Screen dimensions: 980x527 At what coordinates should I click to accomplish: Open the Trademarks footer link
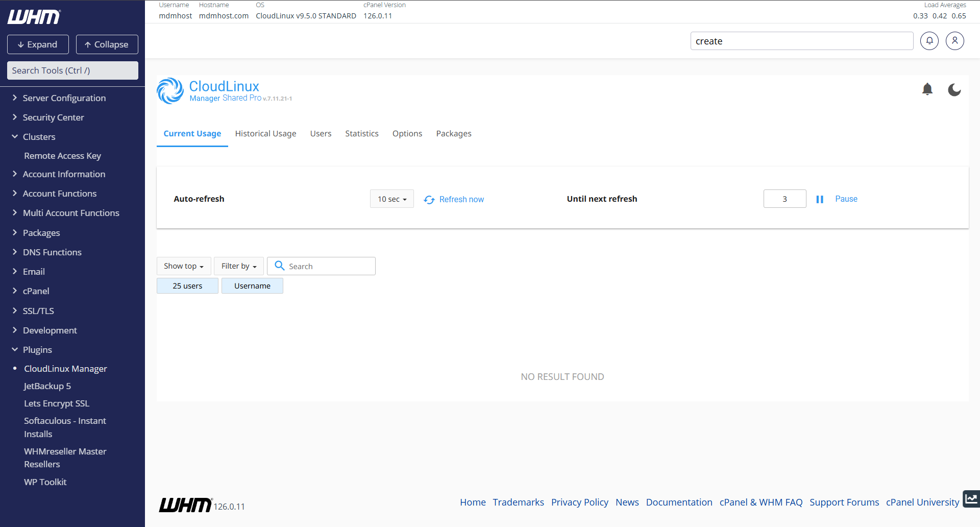pos(518,502)
